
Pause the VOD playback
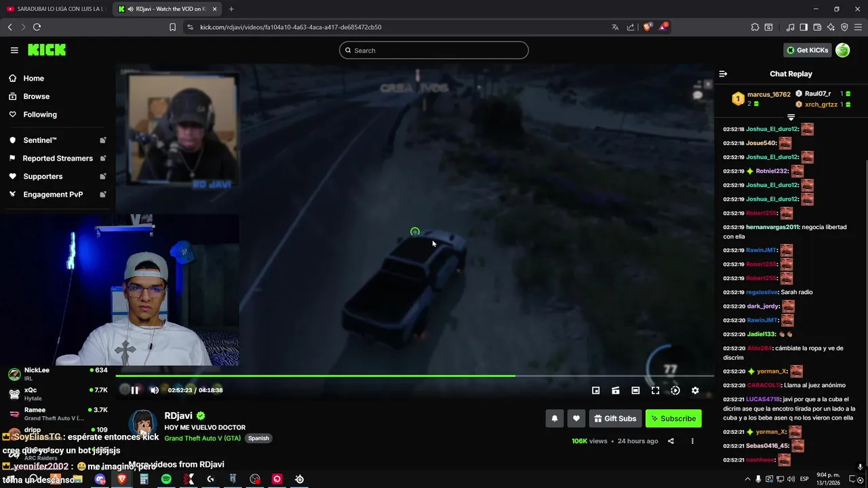[x=135, y=390]
